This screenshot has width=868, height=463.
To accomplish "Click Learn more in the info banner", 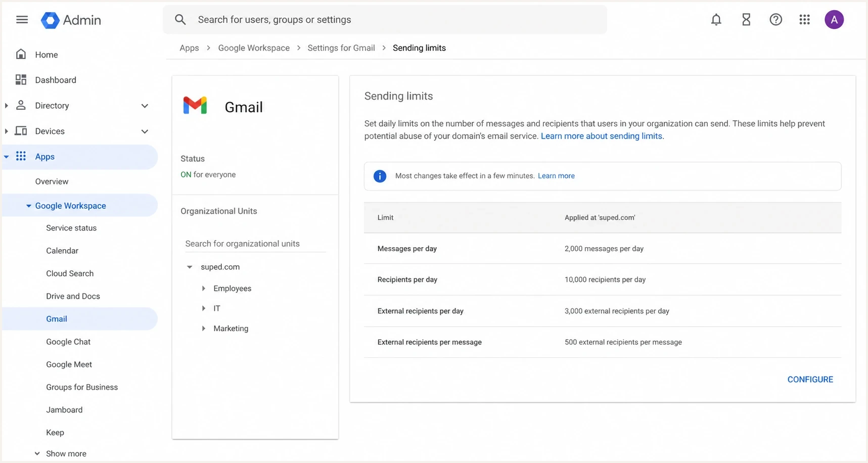I will pos(556,176).
